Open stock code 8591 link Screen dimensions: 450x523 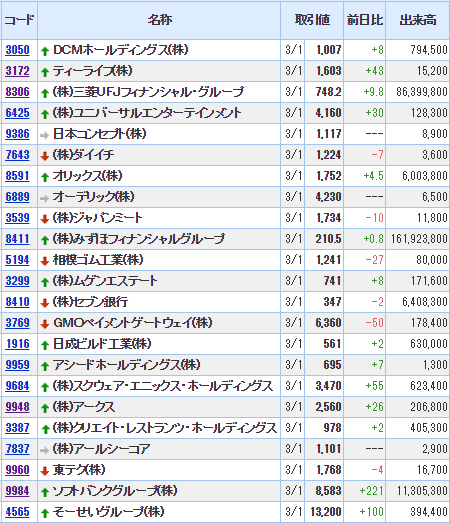17,176
